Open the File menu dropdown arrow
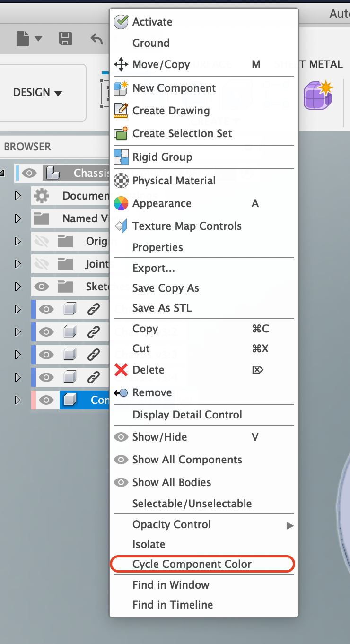Screen dimensions: 350x644 click(x=38, y=39)
